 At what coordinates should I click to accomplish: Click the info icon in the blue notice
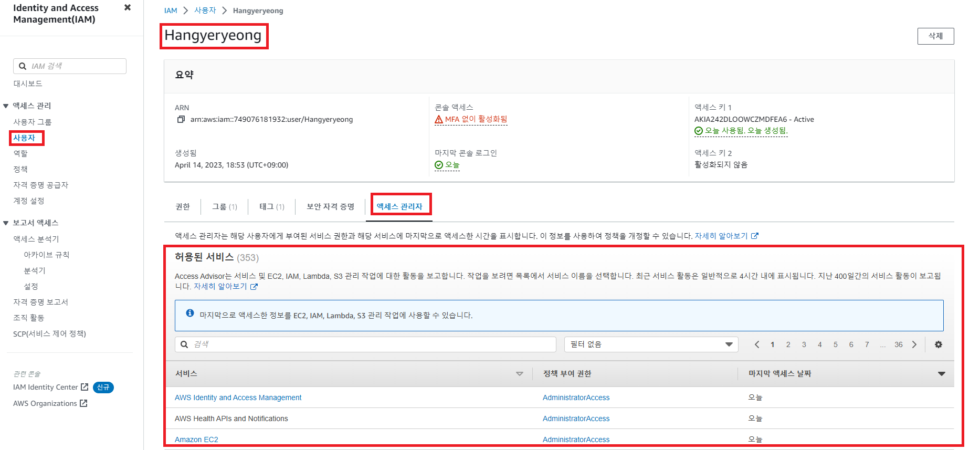[x=190, y=313]
